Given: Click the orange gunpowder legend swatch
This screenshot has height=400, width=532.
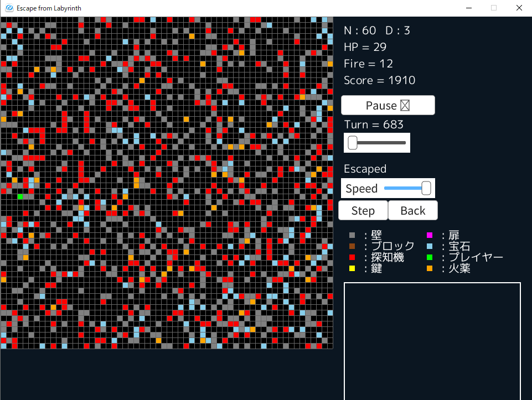Looking at the screenshot, I should point(430,268).
